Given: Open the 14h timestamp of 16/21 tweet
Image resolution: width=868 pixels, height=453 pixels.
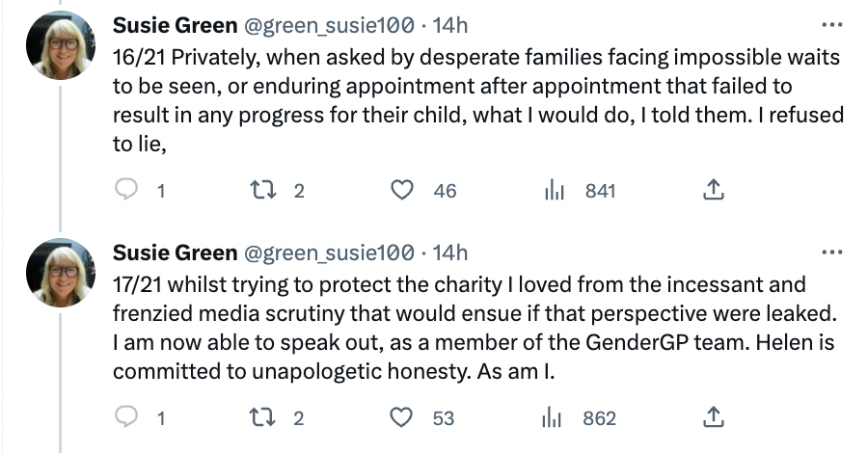Looking at the screenshot, I should tap(450, 25).
